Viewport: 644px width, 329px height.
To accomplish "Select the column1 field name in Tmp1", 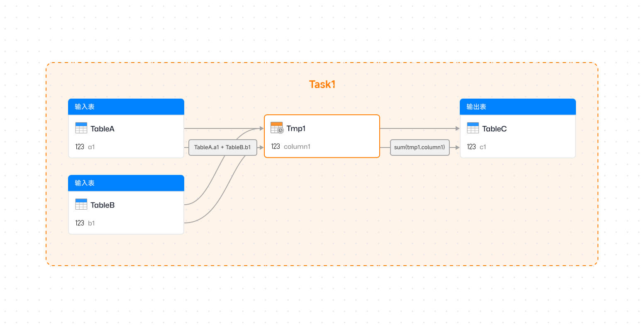I will click(297, 146).
